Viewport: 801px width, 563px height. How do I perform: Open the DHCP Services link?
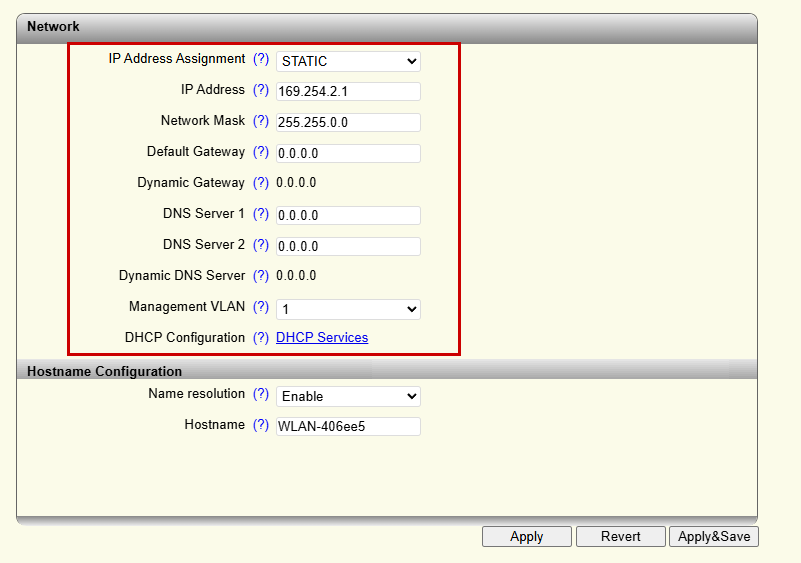coord(322,338)
